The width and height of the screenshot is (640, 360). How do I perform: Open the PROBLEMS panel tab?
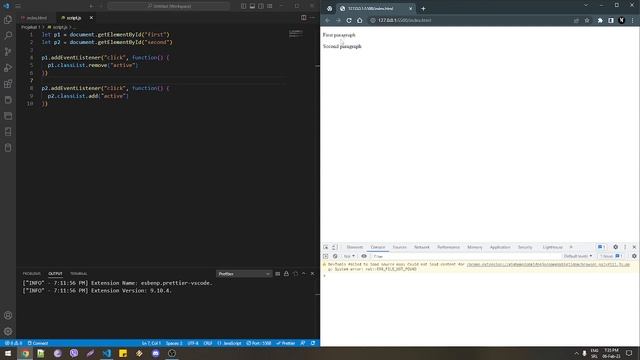(31, 273)
